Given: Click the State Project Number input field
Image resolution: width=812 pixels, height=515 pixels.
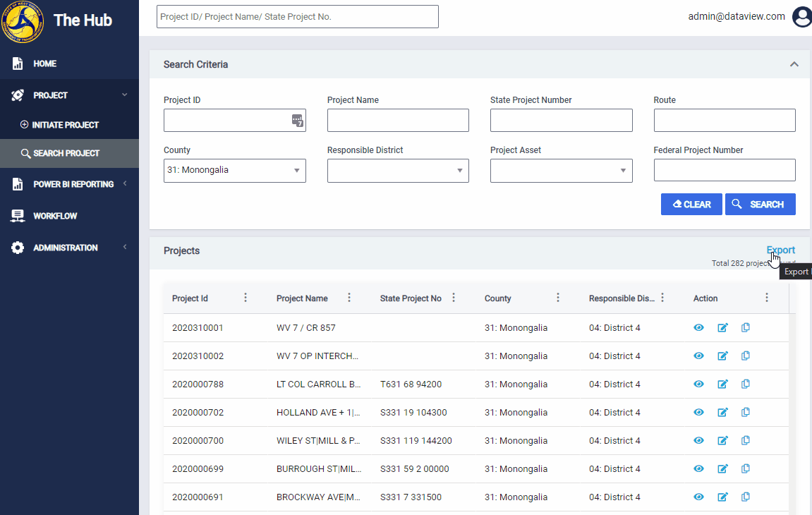Looking at the screenshot, I should click(x=562, y=120).
